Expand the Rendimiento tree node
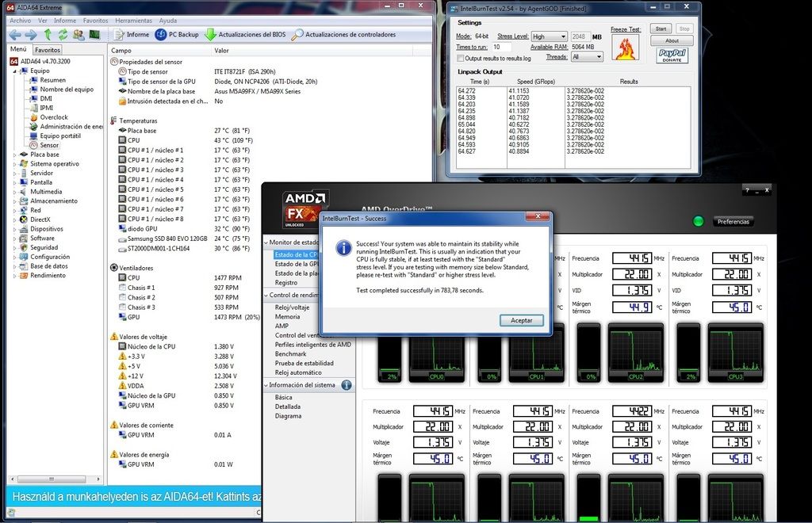 14,276
